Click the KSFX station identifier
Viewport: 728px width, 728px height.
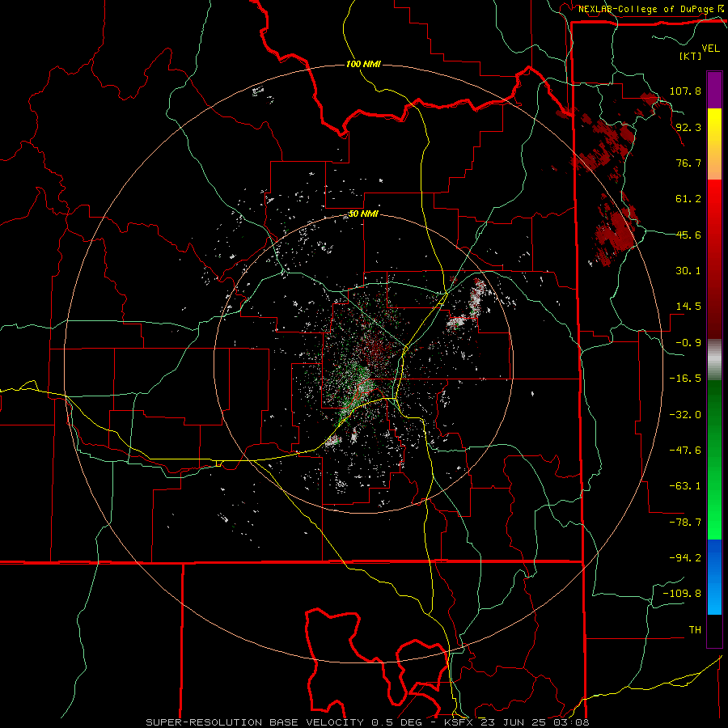459,722
